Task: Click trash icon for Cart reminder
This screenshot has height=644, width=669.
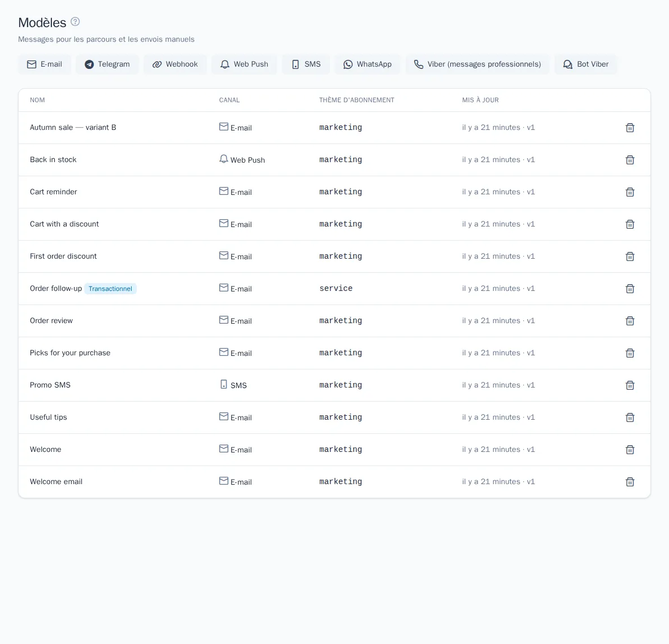Action: pos(630,192)
